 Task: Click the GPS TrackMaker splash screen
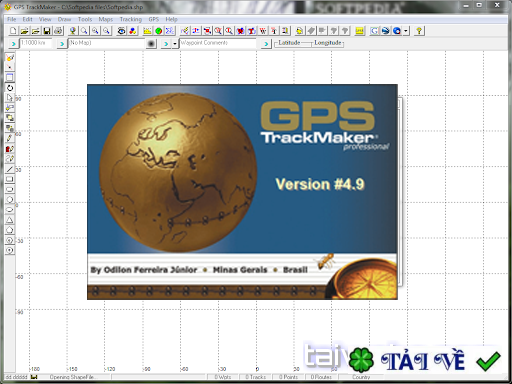click(x=242, y=192)
